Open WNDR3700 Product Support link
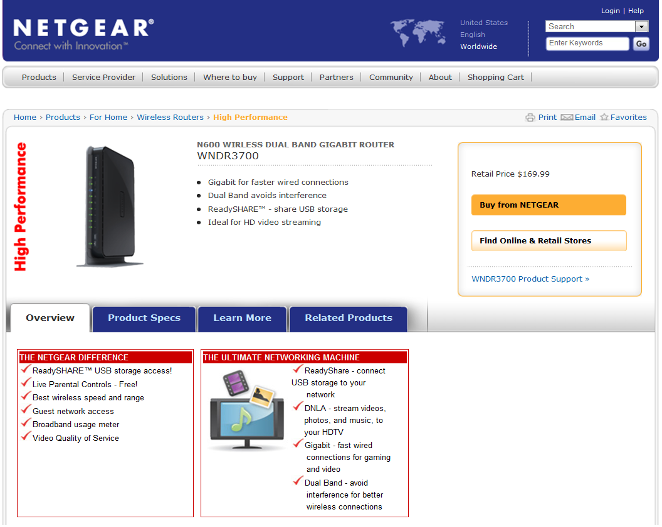Viewport: 662px width, 527px height. pyautogui.click(x=530, y=279)
